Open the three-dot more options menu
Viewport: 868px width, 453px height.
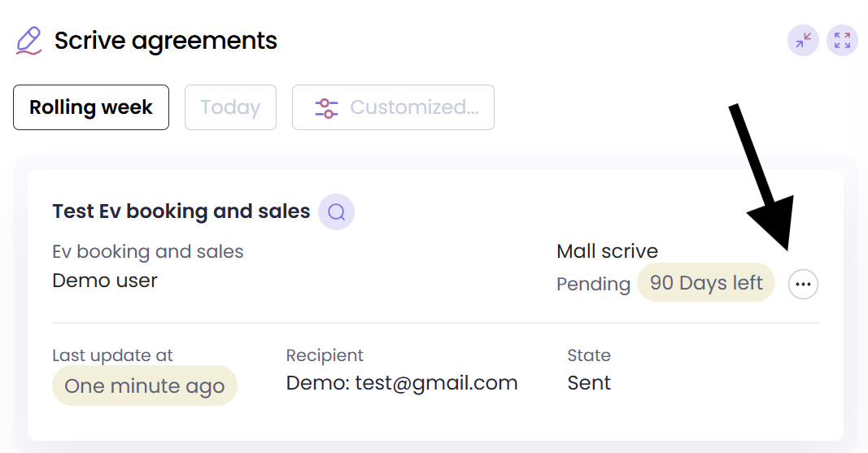pos(803,284)
